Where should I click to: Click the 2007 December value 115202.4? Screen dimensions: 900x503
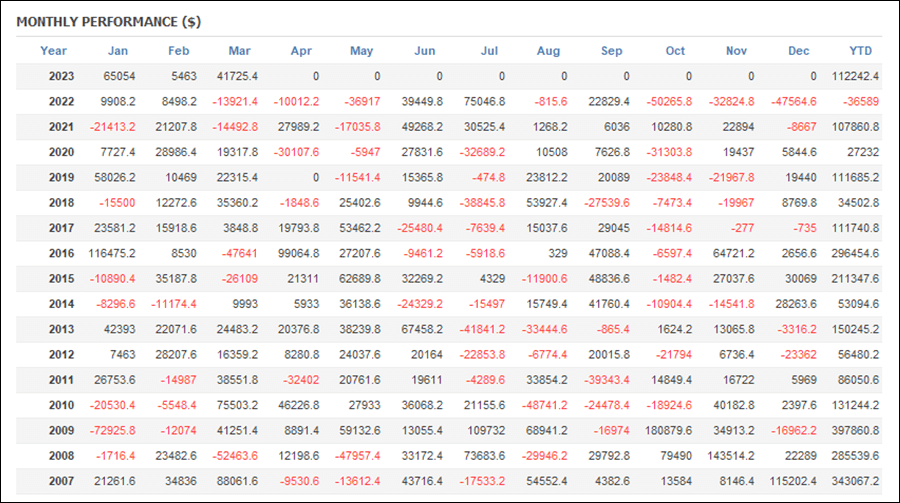pyautogui.click(x=793, y=481)
